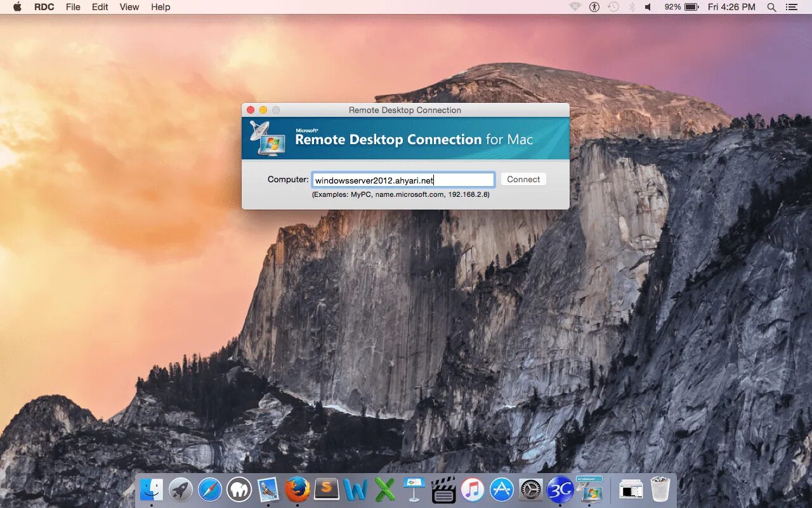Close the Remote Desktop Connection window
812x508 pixels.
coord(251,110)
